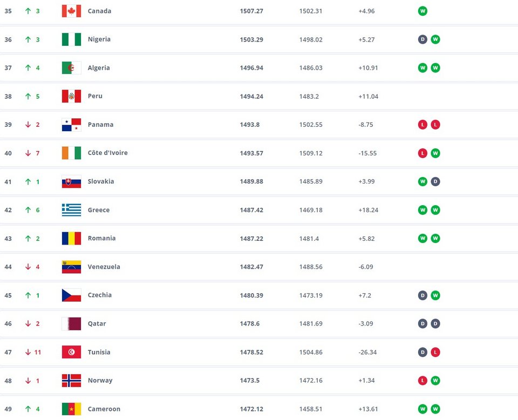Click the Canada flag icon
Screen dimensions: 518x420
tap(71, 11)
